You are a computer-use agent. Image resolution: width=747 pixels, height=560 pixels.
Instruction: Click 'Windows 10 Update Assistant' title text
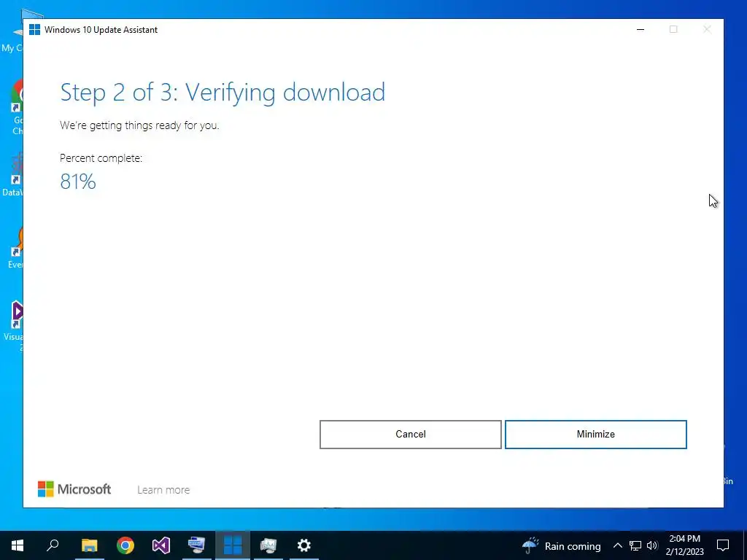(101, 29)
